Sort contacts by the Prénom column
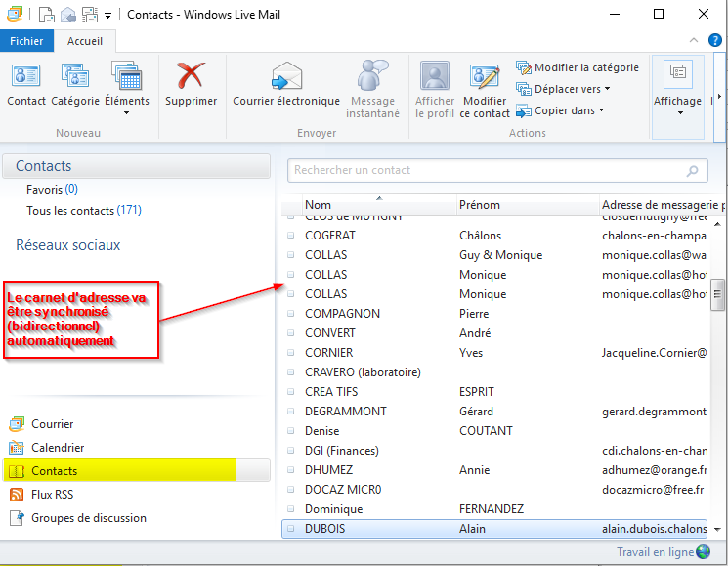 [528, 204]
